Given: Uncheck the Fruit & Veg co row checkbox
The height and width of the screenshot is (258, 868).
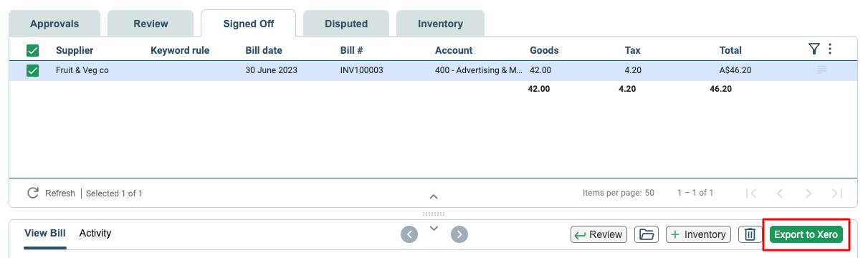Looking at the screenshot, I should coord(32,70).
